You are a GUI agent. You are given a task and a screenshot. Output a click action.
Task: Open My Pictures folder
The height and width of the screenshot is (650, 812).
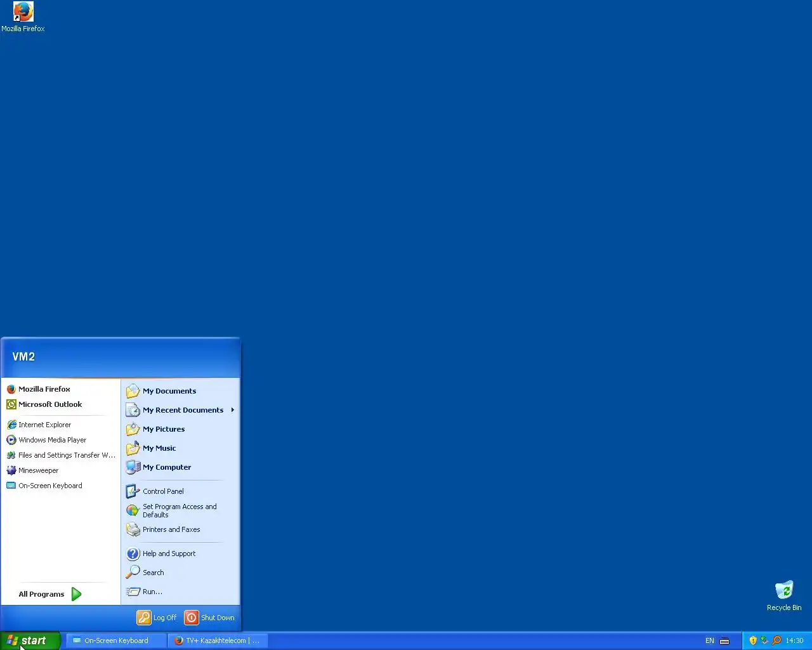180,429
